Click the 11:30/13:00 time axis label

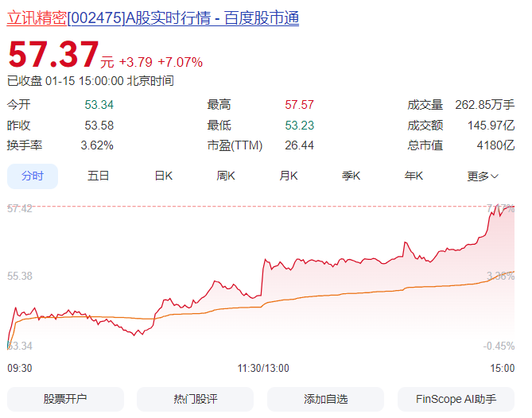coord(263,368)
